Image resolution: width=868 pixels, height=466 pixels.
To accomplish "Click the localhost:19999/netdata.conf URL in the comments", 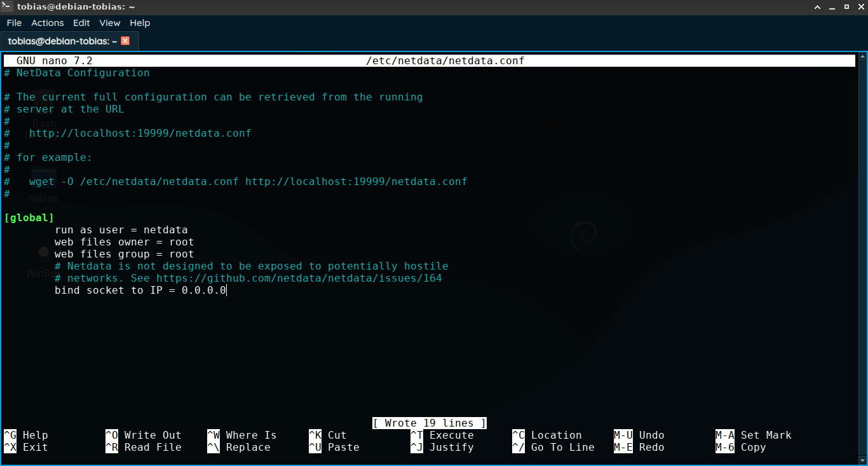I will (x=140, y=134).
